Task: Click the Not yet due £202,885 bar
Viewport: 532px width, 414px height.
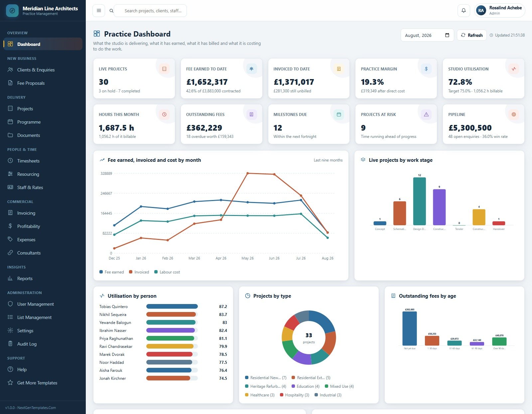Action: (x=410, y=329)
